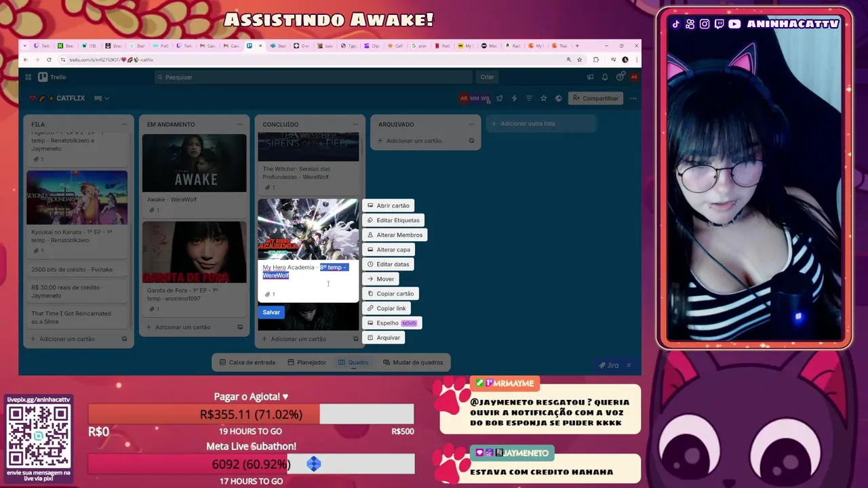Open the Awake card cover thumbnail
The image size is (868, 488).
click(x=195, y=163)
